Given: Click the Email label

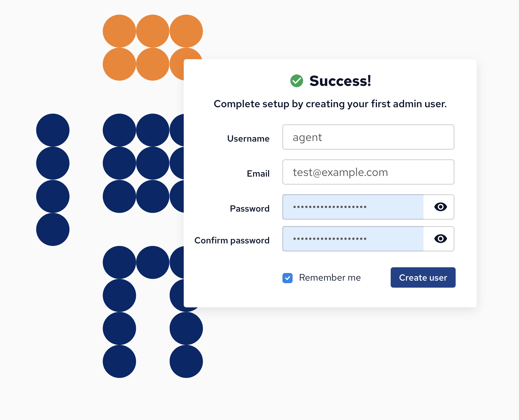Looking at the screenshot, I should (258, 174).
